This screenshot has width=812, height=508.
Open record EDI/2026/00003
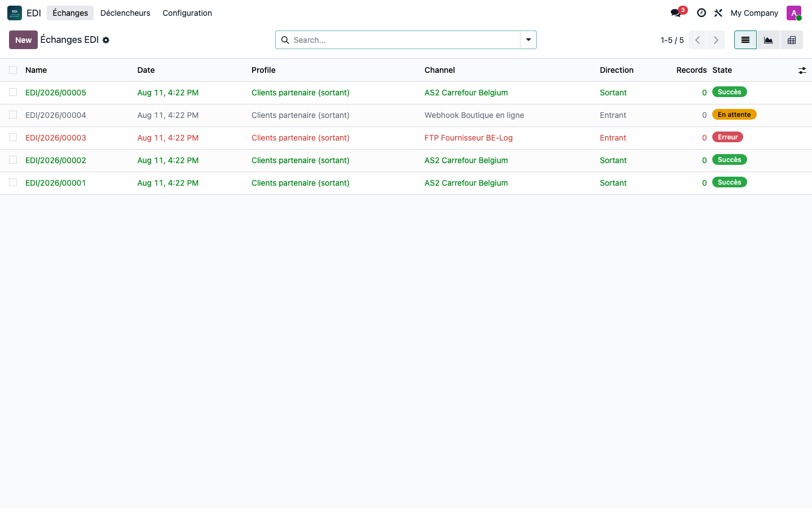click(56, 138)
